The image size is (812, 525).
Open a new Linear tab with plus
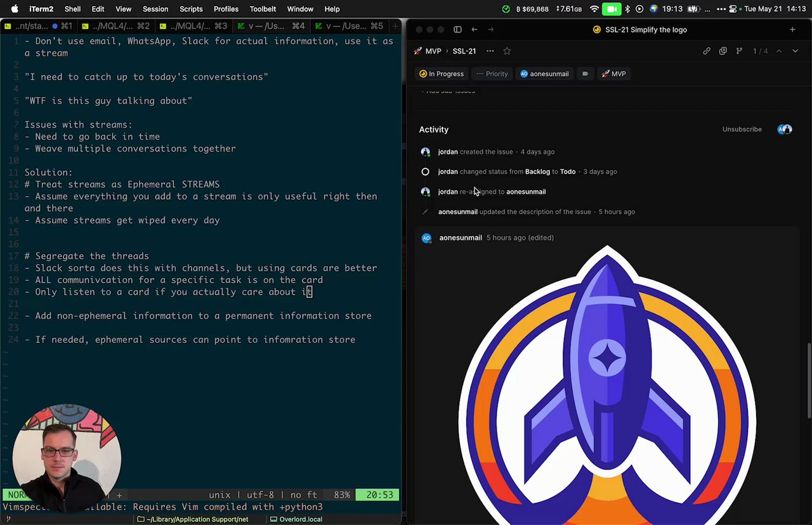tap(792, 29)
